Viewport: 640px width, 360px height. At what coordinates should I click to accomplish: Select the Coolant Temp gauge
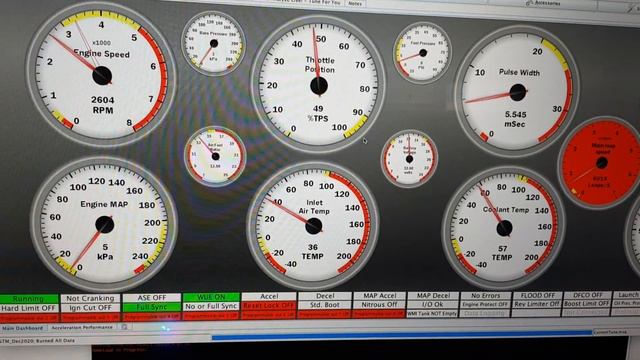pyautogui.click(x=504, y=227)
